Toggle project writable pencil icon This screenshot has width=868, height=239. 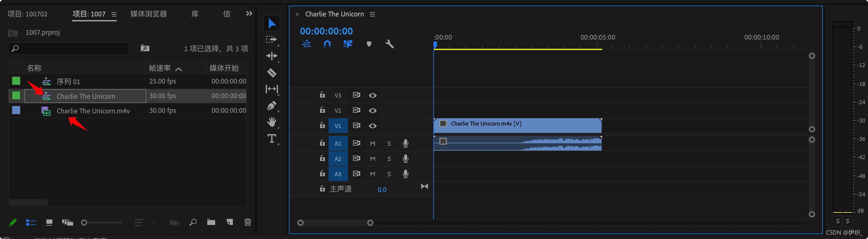coord(12,223)
